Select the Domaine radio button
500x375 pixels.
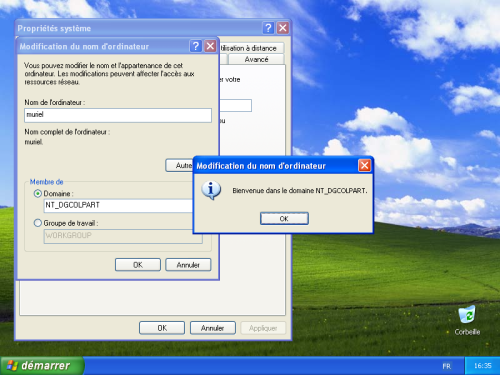point(38,194)
